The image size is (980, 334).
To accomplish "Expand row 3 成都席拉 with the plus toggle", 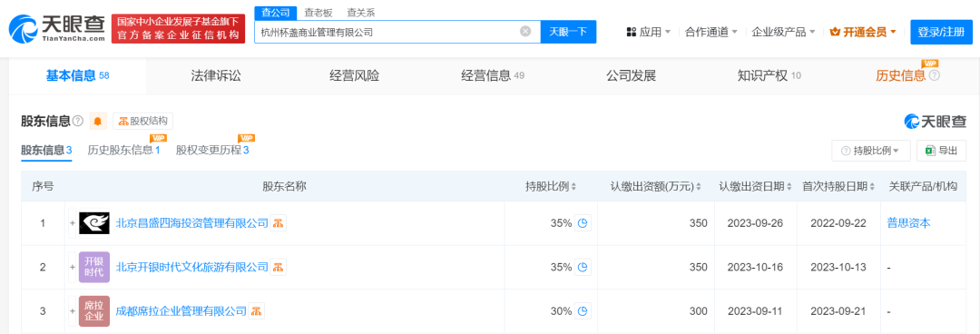I will [73, 311].
